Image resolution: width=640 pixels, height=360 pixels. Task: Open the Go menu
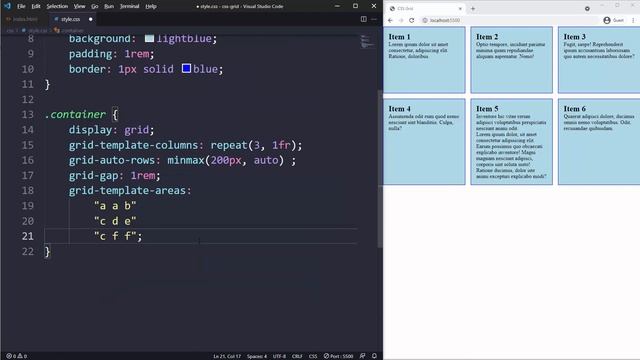[x=95, y=6]
